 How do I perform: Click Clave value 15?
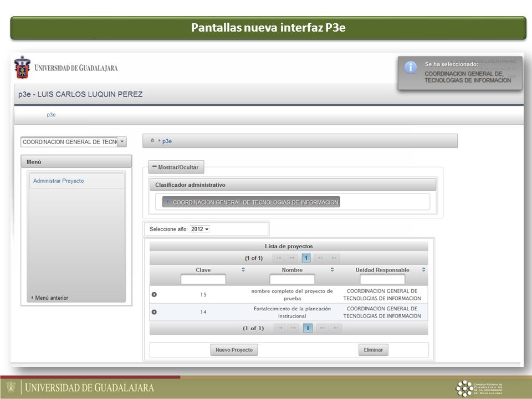coord(203,294)
